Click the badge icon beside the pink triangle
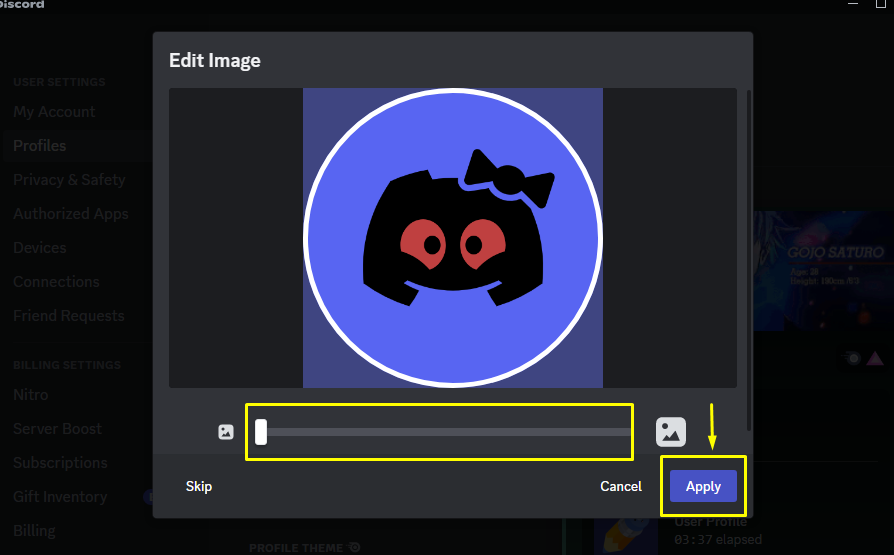This screenshot has width=894, height=555. (853, 359)
